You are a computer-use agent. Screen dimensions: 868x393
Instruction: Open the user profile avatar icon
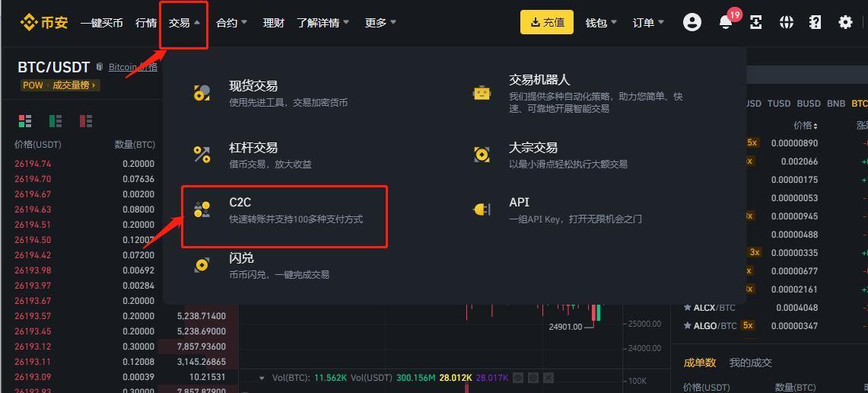point(692,22)
